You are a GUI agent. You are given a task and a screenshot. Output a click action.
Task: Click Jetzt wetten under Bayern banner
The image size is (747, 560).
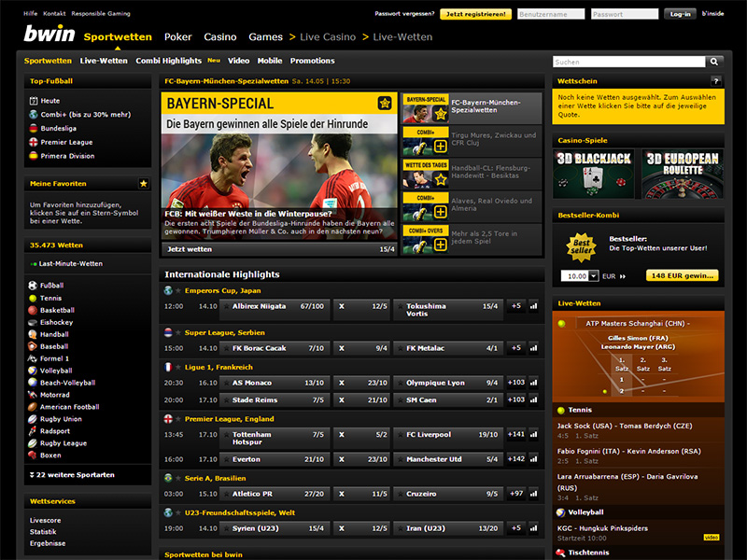279,249
